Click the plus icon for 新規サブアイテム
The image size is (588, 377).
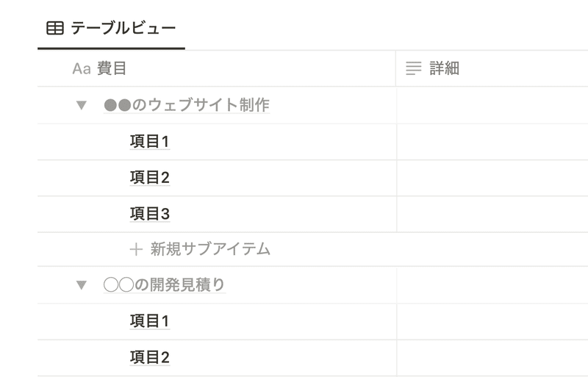[136, 249]
